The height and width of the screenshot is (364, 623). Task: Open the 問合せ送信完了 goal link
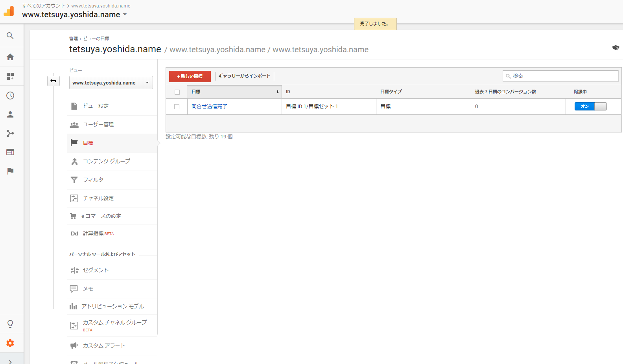click(x=209, y=107)
